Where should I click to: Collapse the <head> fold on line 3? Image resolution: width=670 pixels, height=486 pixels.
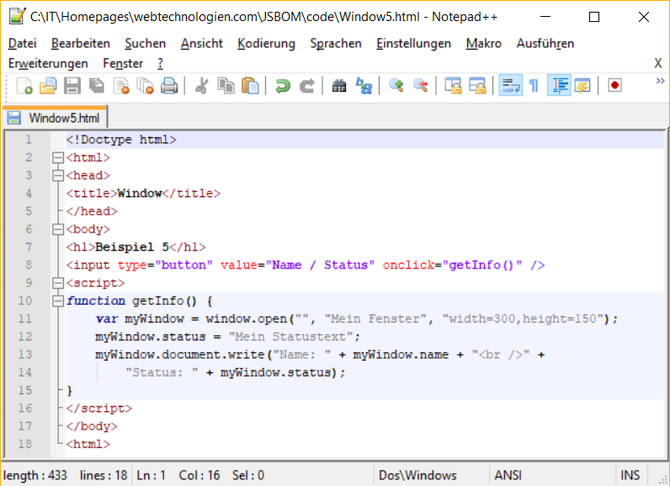(58, 176)
